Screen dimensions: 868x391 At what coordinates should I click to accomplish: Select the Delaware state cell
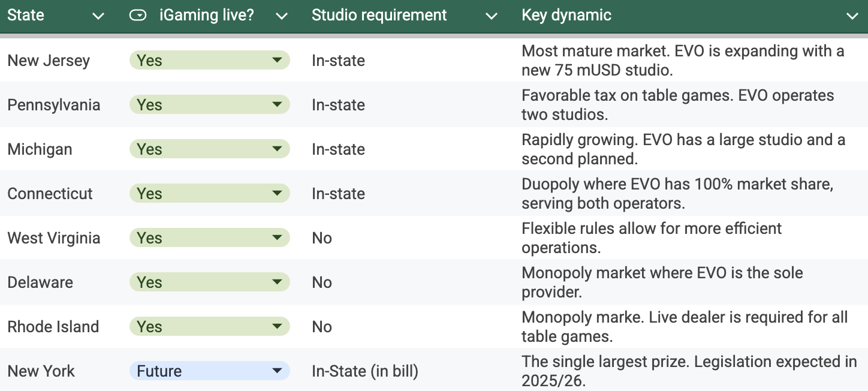(60, 282)
